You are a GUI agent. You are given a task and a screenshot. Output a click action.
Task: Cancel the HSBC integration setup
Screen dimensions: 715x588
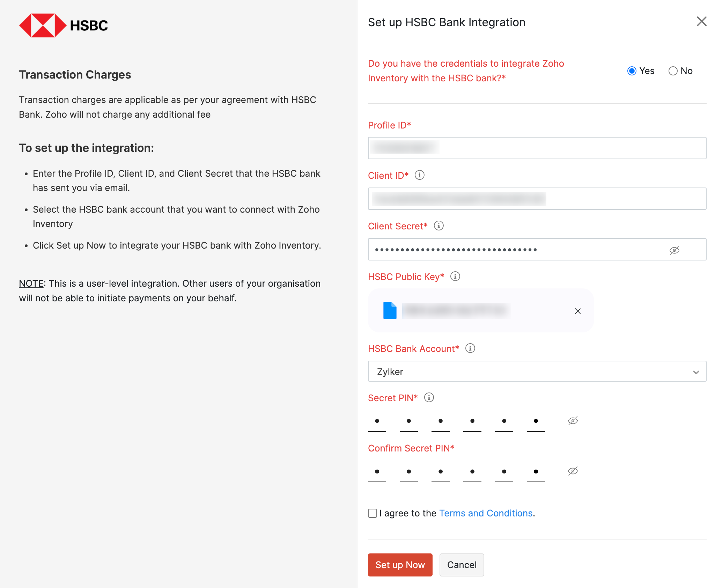(x=462, y=565)
